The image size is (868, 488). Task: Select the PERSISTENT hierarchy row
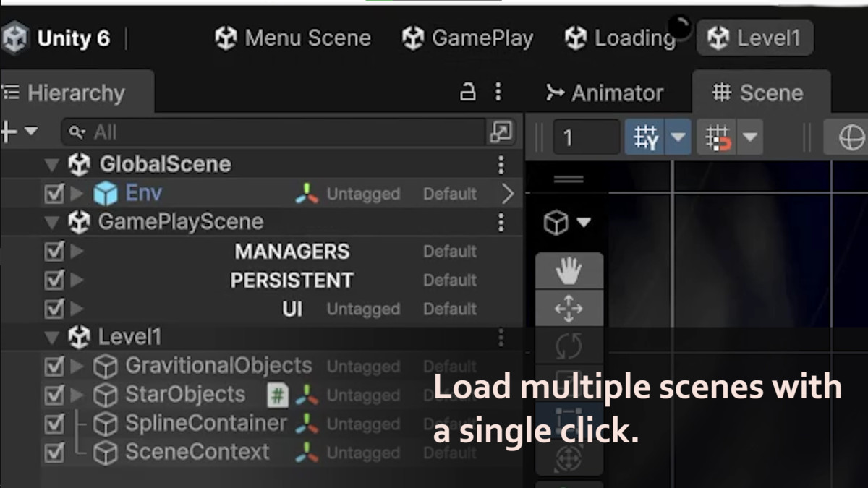[x=260, y=281]
